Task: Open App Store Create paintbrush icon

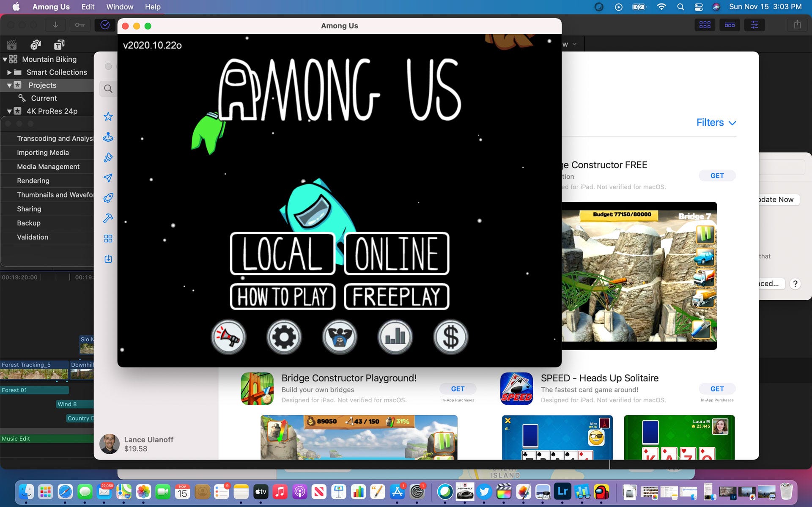Action: tap(108, 158)
